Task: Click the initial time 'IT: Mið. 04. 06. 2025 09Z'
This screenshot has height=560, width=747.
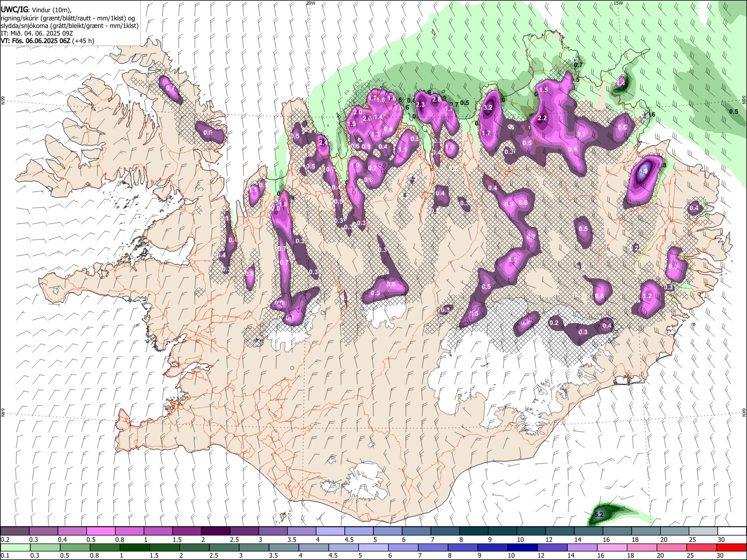Action: pyautogui.click(x=36, y=33)
